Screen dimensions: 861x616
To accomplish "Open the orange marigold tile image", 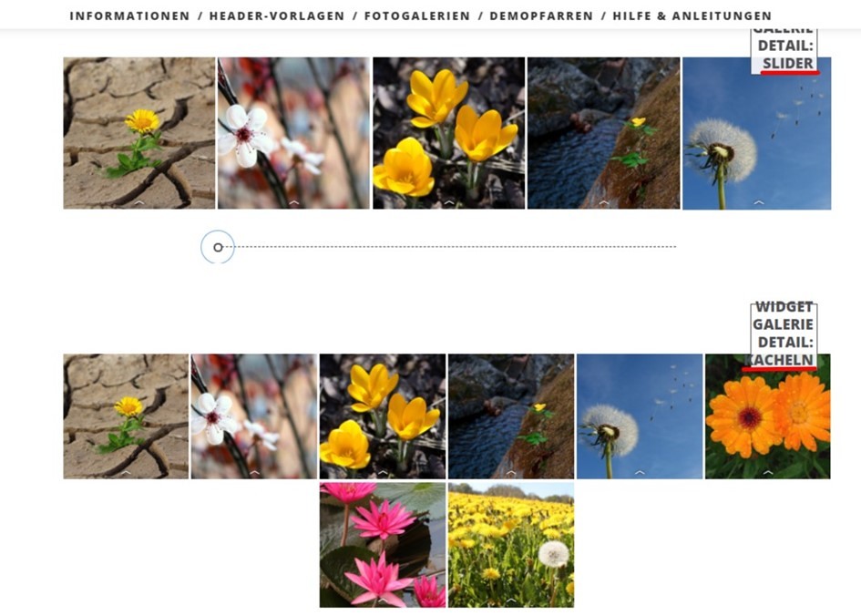I will pos(768,416).
